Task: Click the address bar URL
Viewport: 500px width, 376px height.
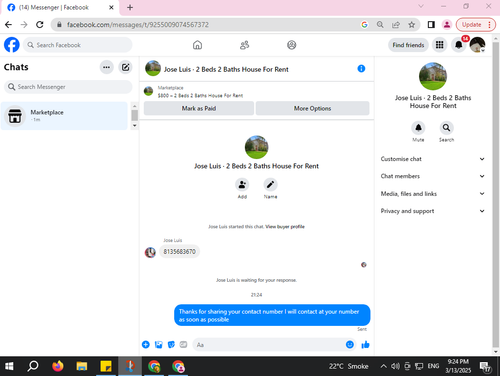Action: (x=138, y=25)
